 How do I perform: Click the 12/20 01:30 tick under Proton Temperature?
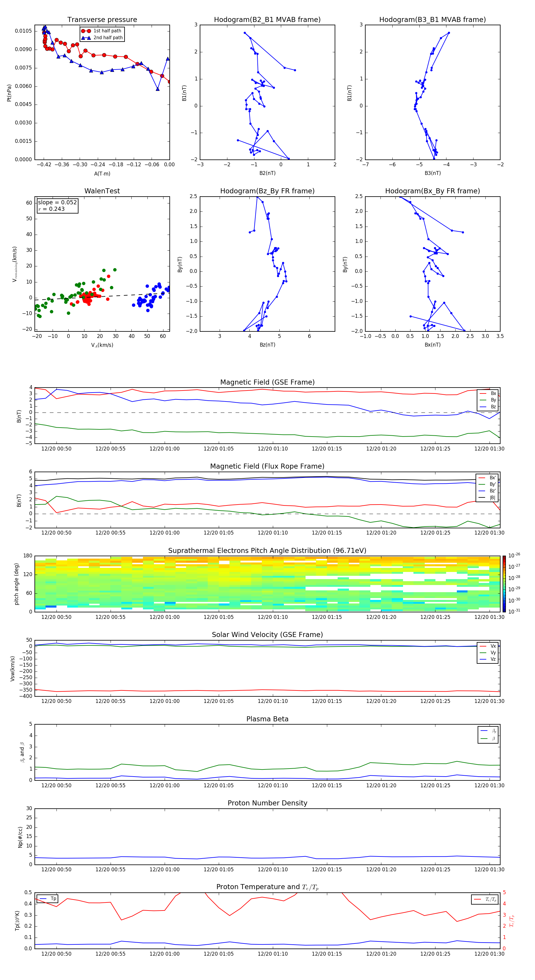coord(489,954)
